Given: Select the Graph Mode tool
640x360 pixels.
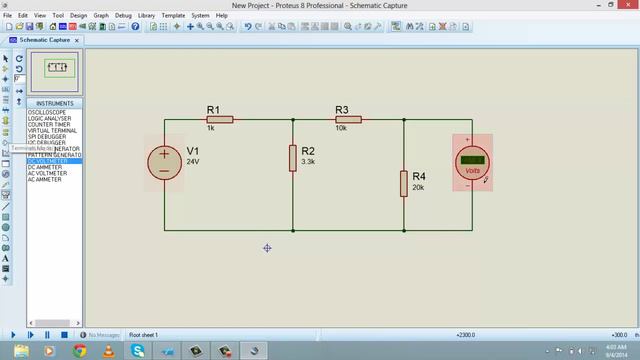Looking at the screenshot, I should 5,153.
